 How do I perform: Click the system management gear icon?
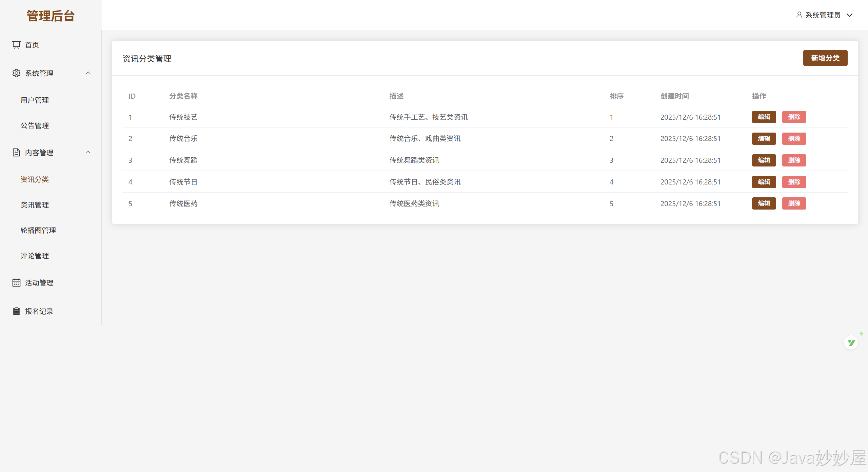click(x=16, y=73)
